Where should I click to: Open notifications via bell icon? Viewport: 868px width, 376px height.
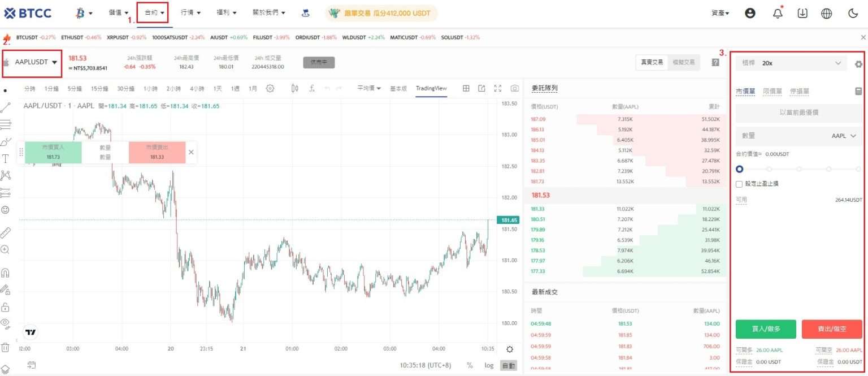pyautogui.click(x=778, y=12)
